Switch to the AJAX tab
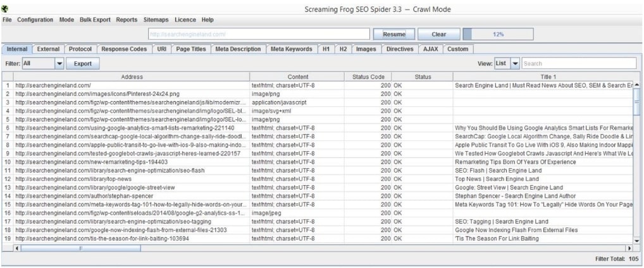 point(430,49)
